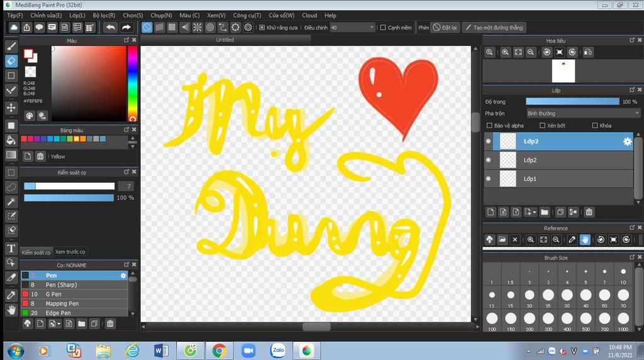Click the layer Độ trong opacity slider
This screenshot has width=644, height=360.
click(x=572, y=101)
